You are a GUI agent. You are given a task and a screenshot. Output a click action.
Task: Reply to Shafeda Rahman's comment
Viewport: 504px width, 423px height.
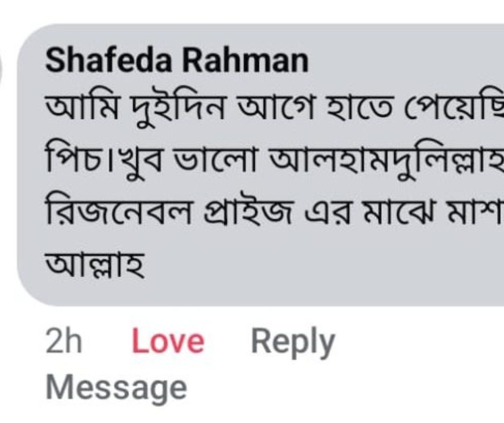[x=293, y=341]
